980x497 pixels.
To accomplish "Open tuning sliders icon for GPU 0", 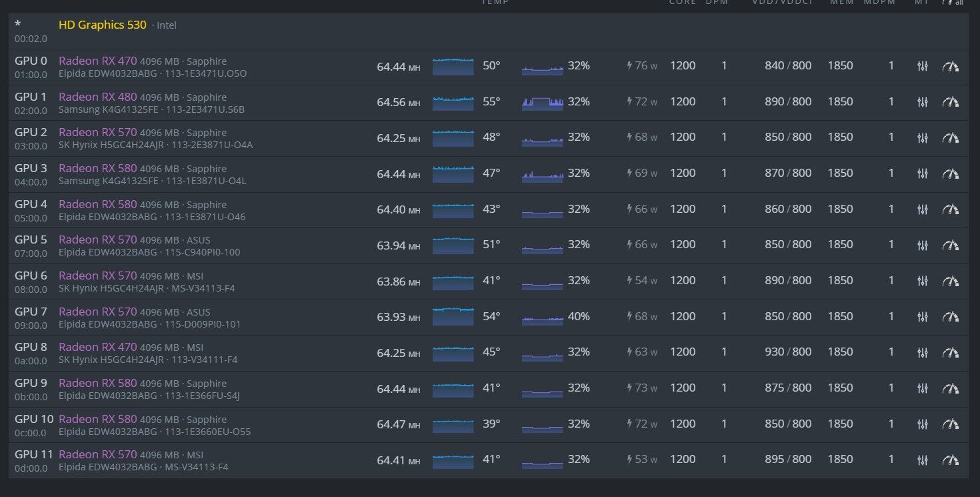I will click(923, 66).
